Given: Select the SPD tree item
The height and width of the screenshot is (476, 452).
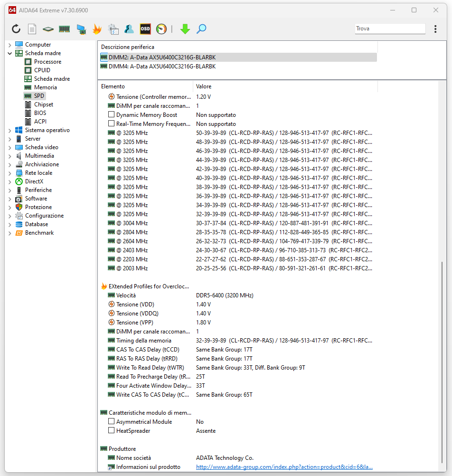Looking at the screenshot, I should point(39,95).
